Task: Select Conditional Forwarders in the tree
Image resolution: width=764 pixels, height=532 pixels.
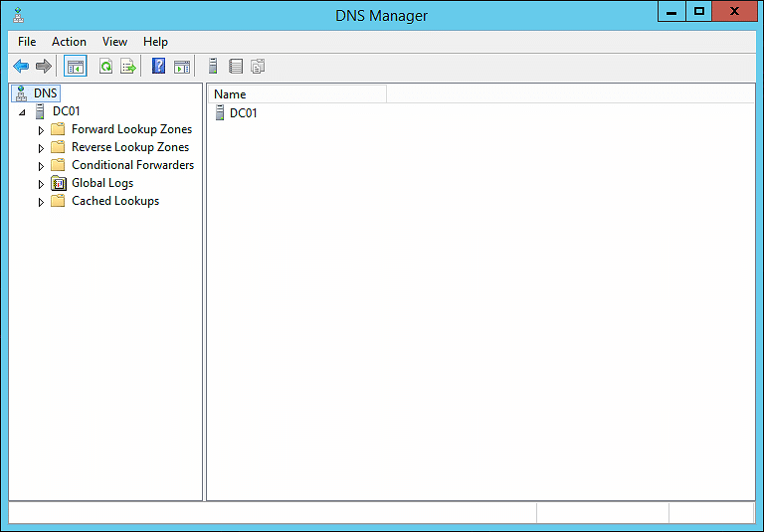Action: [132, 165]
